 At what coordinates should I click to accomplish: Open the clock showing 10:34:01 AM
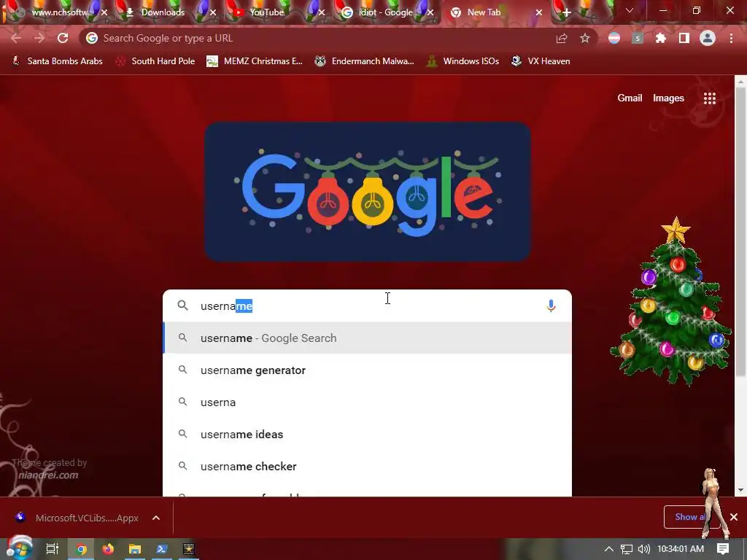(681, 549)
